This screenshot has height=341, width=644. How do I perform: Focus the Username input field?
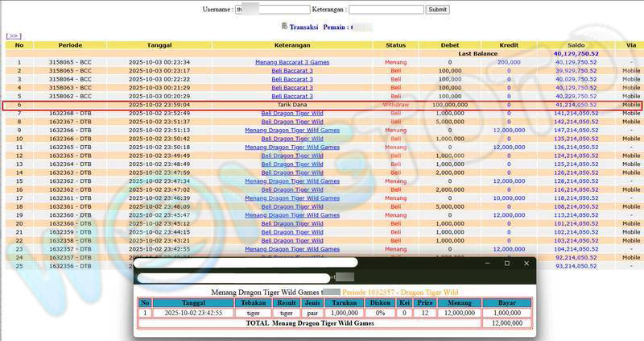pos(272,10)
